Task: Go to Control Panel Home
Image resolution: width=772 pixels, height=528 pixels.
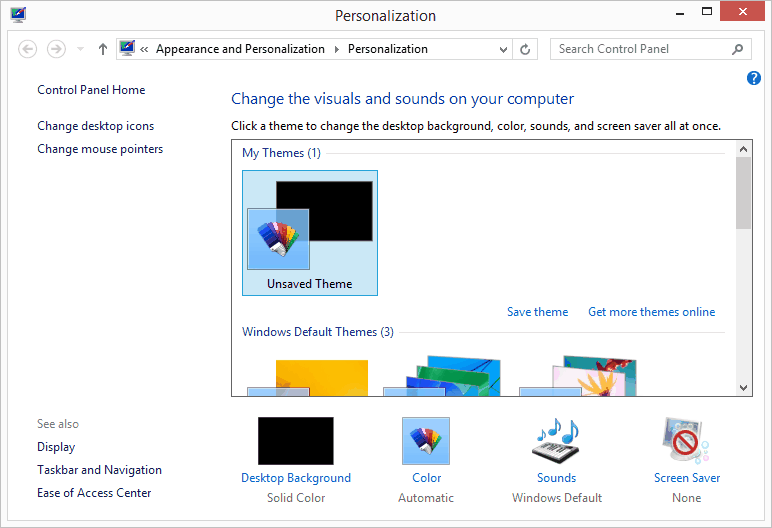Action: (x=91, y=90)
